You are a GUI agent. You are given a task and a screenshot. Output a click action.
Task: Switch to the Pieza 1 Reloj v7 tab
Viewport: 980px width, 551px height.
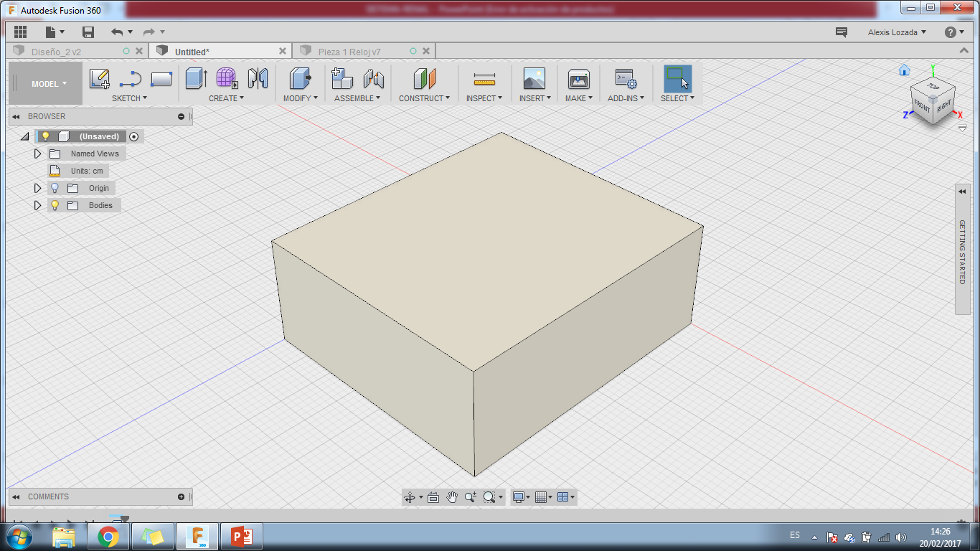[349, 52]
